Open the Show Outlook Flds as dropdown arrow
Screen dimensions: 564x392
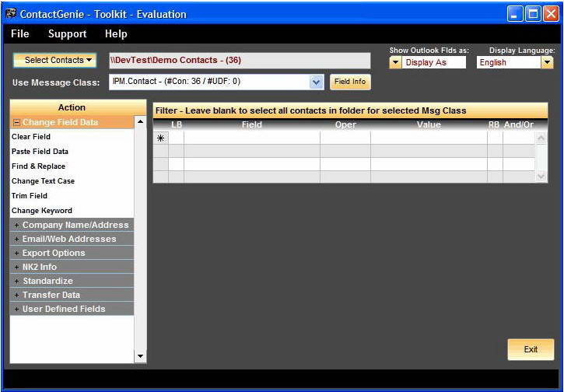pos(395,62)
